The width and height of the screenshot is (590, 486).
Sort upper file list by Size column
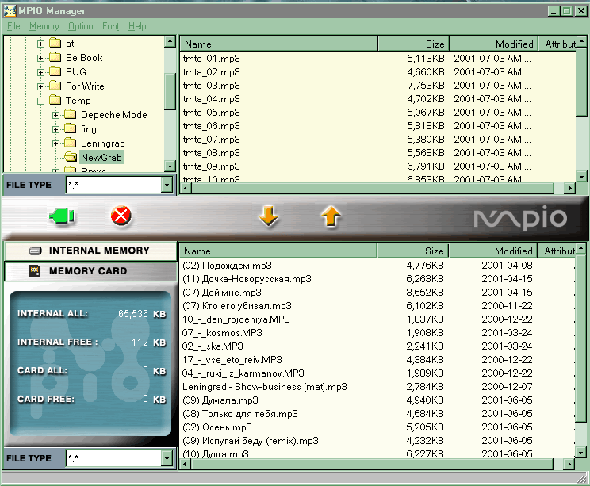tap(413, 44)
